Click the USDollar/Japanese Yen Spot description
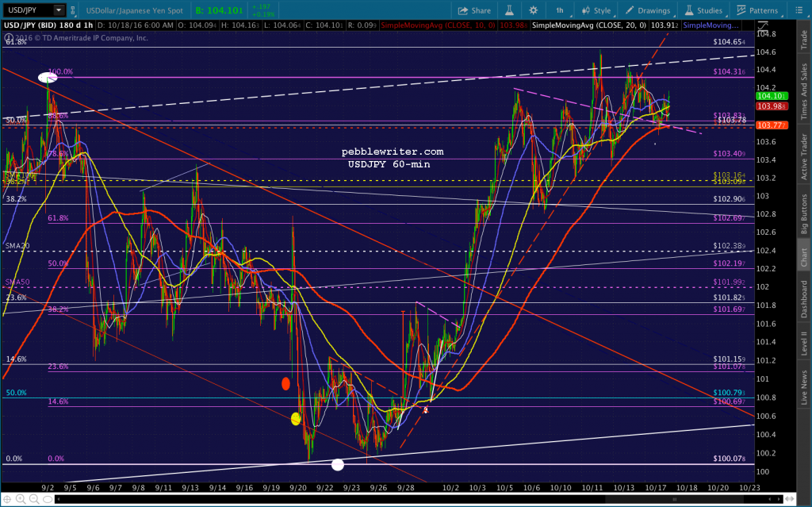812x507 pixels. coord(135,10)
